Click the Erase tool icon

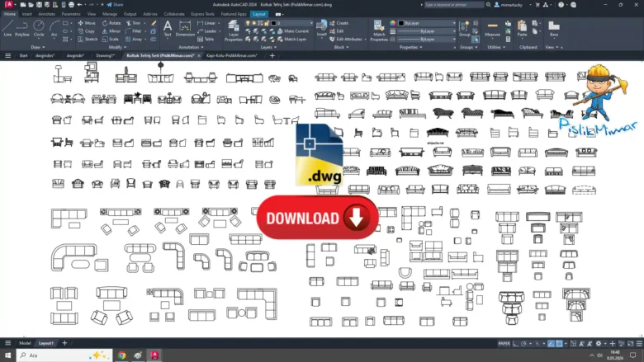point(154,23)
